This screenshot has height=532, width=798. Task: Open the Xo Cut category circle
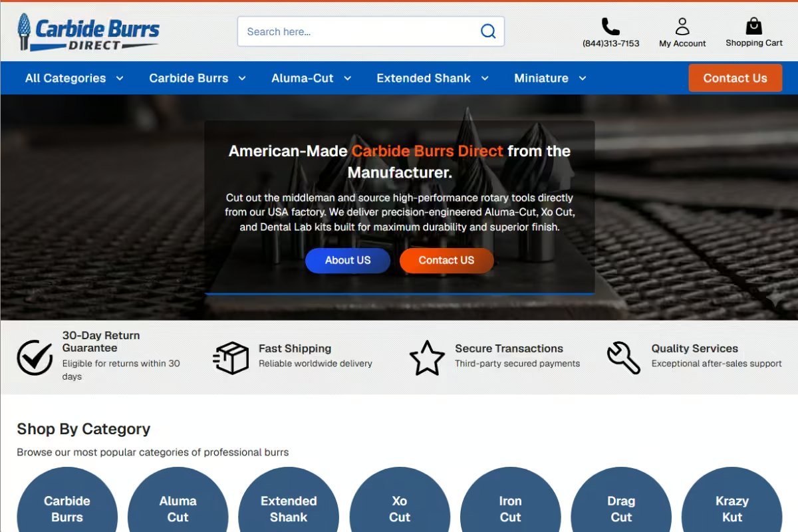tap(400, 500)
